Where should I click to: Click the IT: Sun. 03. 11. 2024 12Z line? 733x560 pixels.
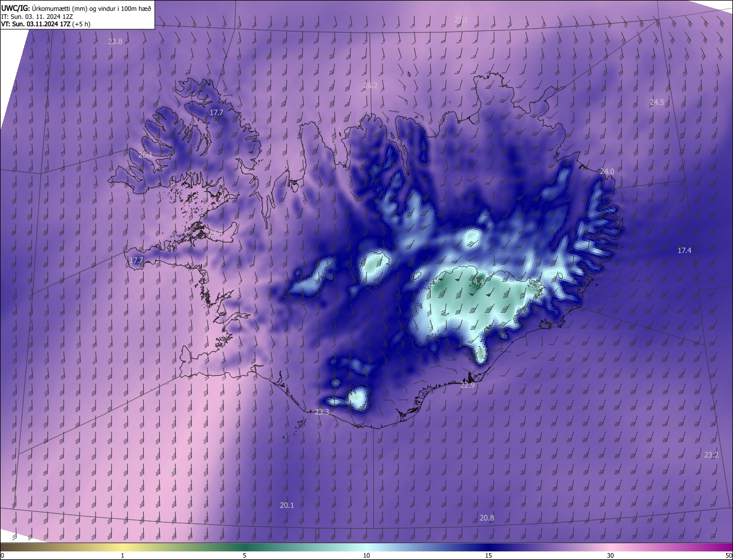tap(37, 17)
